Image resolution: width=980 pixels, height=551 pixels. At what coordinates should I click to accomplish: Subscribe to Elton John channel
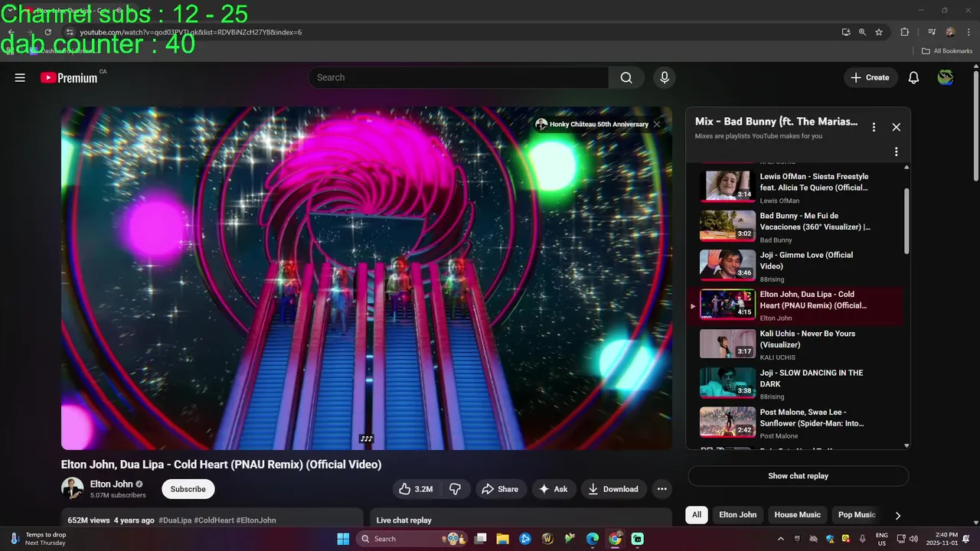tap(188, 489)
